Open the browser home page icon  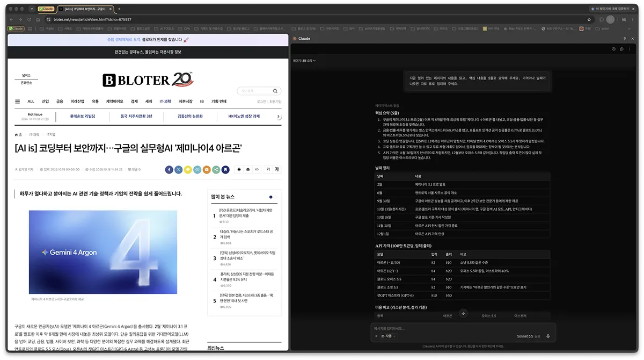point(38,19)
